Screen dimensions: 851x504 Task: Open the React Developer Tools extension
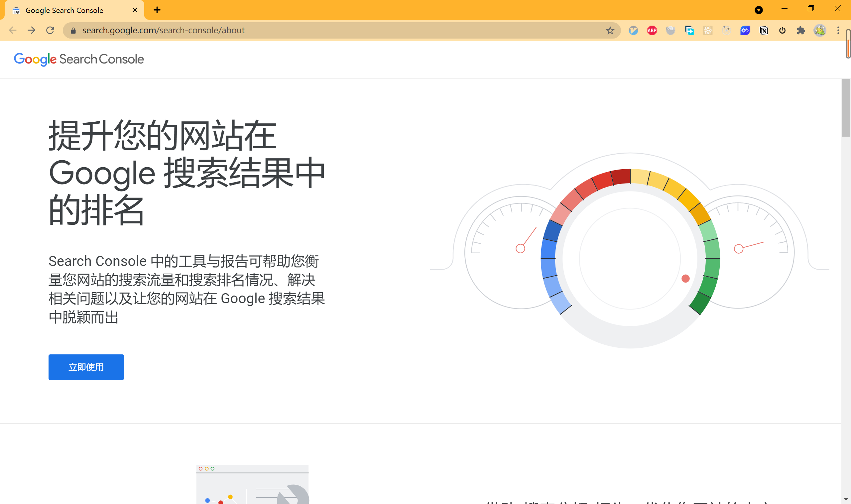pyautogui.click(x=708, y=30)
